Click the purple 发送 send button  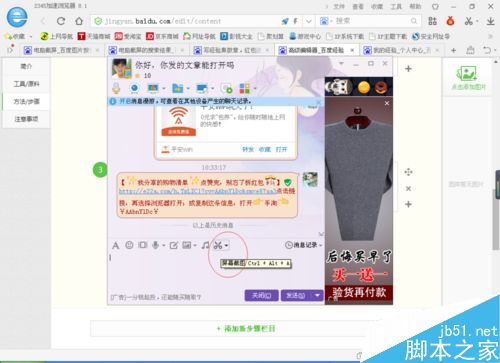pos(296,295)
